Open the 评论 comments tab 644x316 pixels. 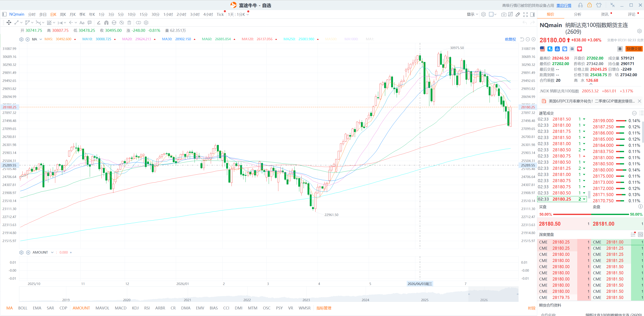(x=631, y=15)
